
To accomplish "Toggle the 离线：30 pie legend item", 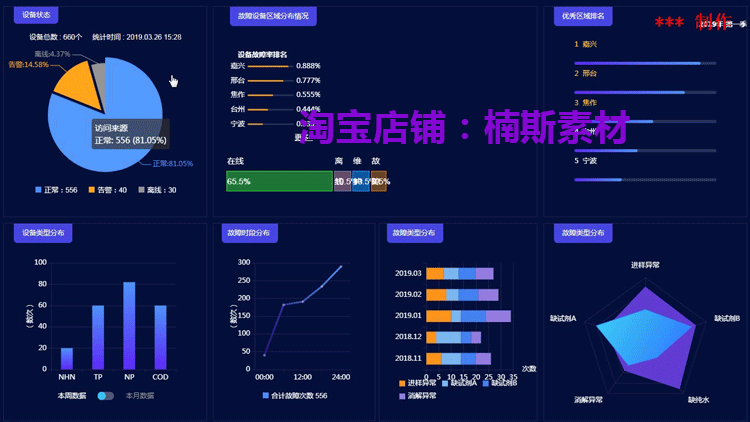I will 157,190.
